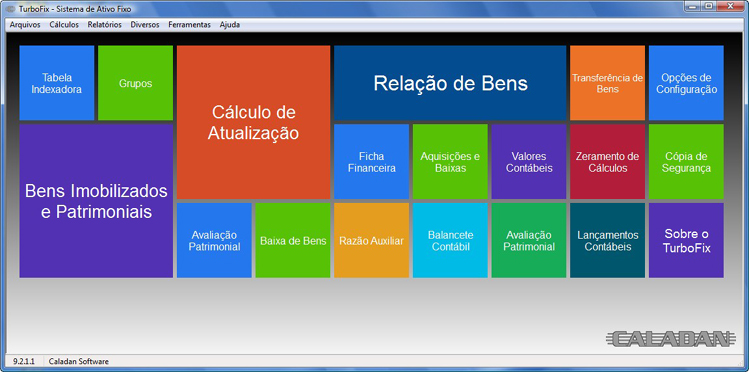The width and height of the screenshot is (749, 372).
Task: Open Opções de Configuração tile
Action: pos(686,83)
